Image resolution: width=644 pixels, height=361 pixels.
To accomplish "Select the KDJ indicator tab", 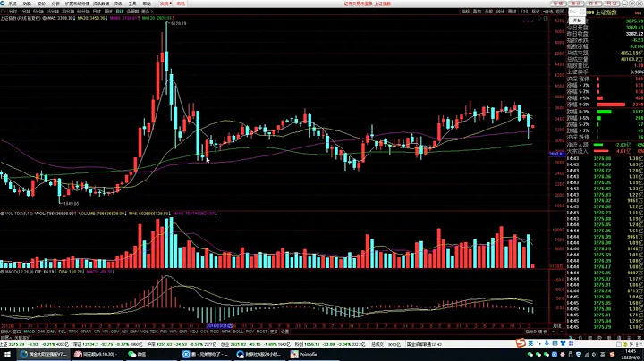I will 193,332.
